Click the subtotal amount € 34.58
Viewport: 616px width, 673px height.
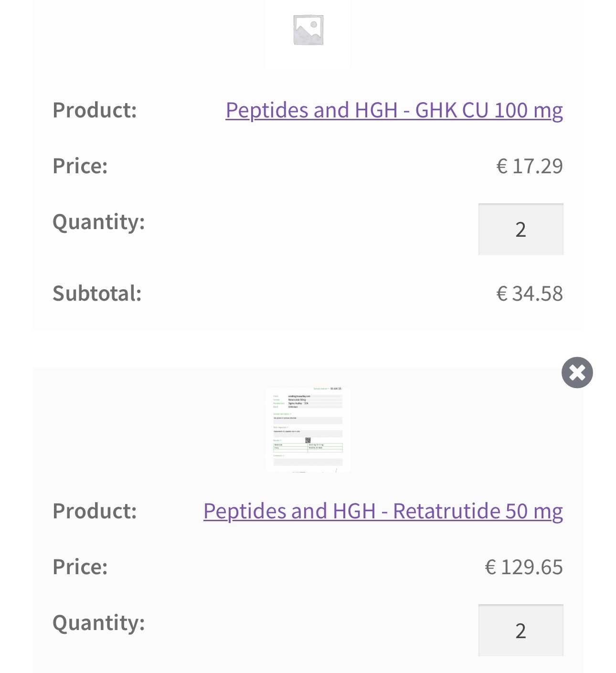click(530, 294)
